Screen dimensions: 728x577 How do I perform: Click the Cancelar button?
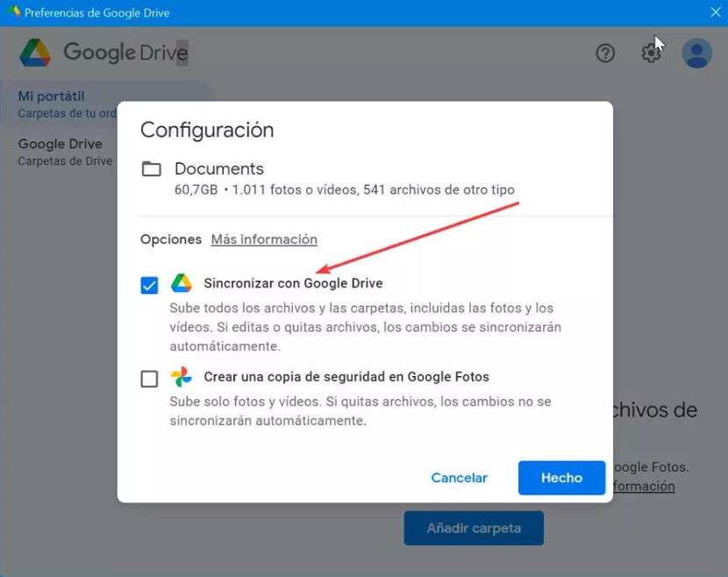[x=460, y=478]
